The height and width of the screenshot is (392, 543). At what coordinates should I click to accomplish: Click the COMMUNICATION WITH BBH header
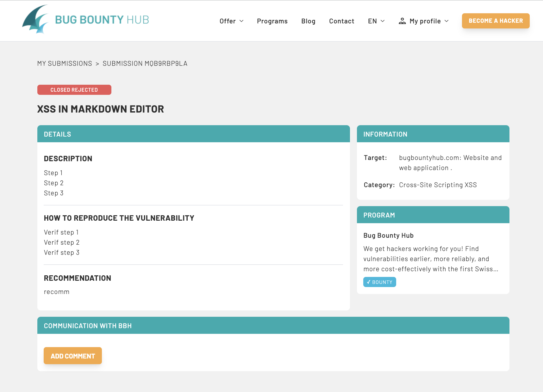[x=273, y=325]
